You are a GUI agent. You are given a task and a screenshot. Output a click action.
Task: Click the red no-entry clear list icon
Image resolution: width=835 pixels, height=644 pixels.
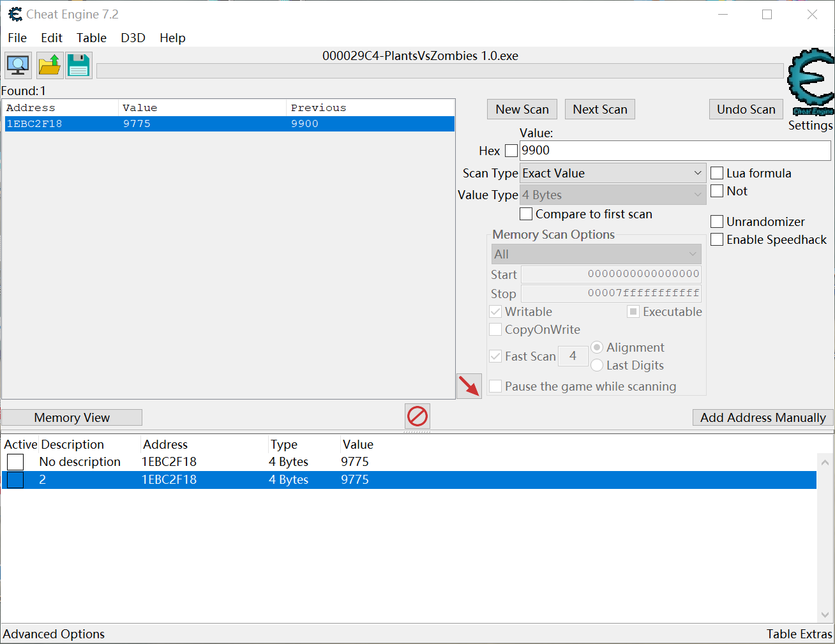point(417,417)
